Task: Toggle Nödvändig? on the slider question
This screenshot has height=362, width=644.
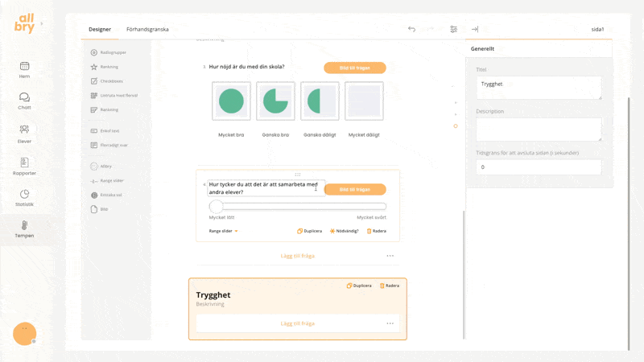Action: click(x=344, y=231)
